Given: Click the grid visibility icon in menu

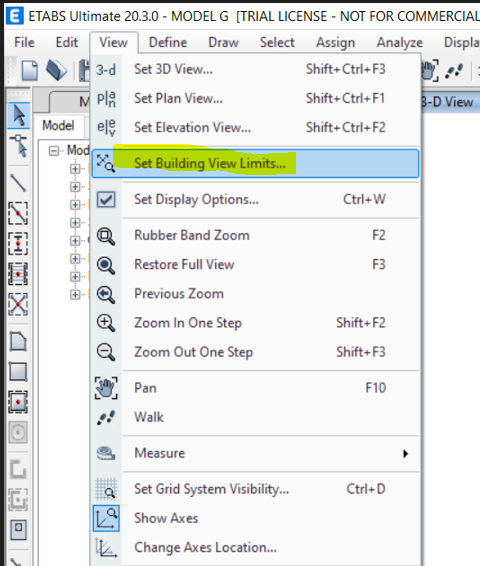Looking at the screenshot, I should tap(106, 488).
